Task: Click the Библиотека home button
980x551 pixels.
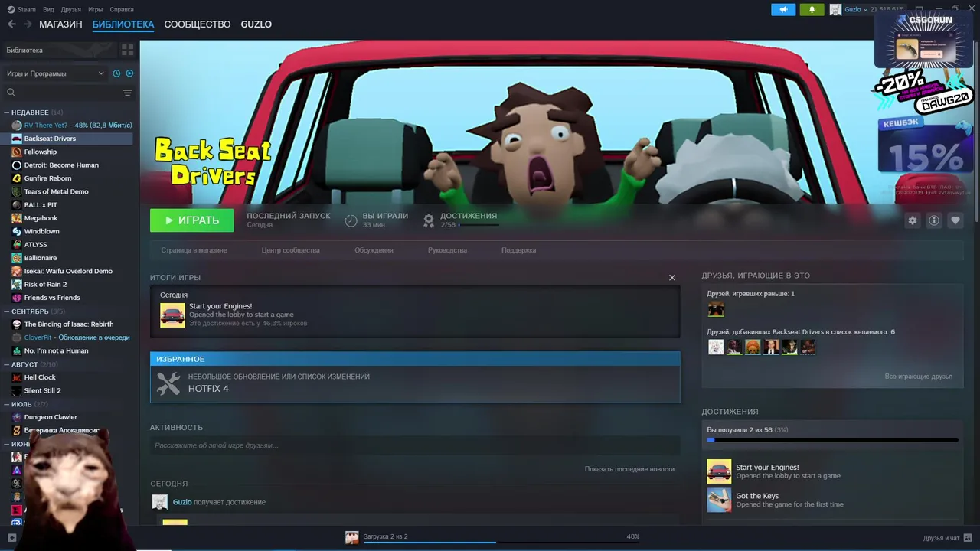Action: [60, 50]
